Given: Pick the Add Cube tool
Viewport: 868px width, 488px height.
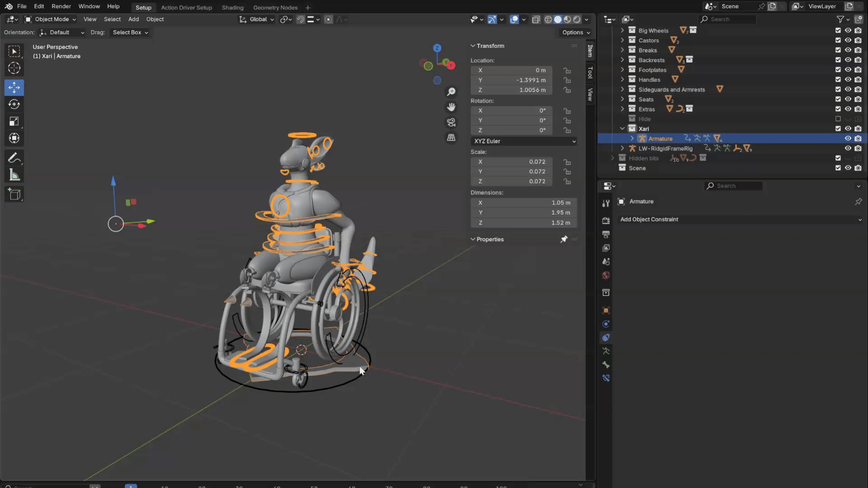Looking at the screenshot, I should point(14,195).
